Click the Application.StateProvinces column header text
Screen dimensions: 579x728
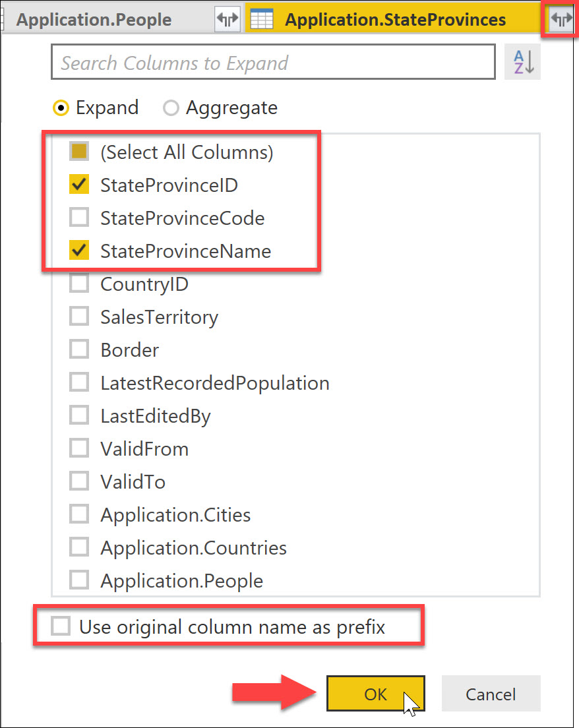[x=395, y=20]
